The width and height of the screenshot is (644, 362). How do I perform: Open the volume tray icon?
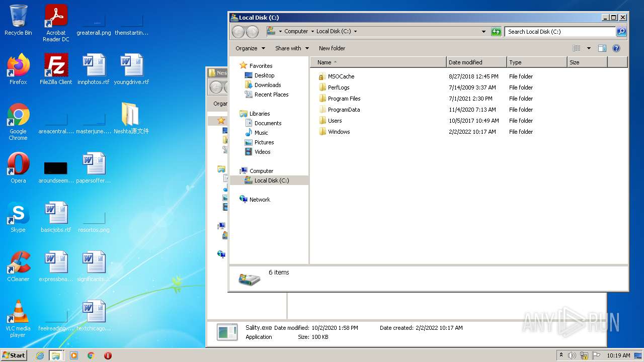(572, 355)
